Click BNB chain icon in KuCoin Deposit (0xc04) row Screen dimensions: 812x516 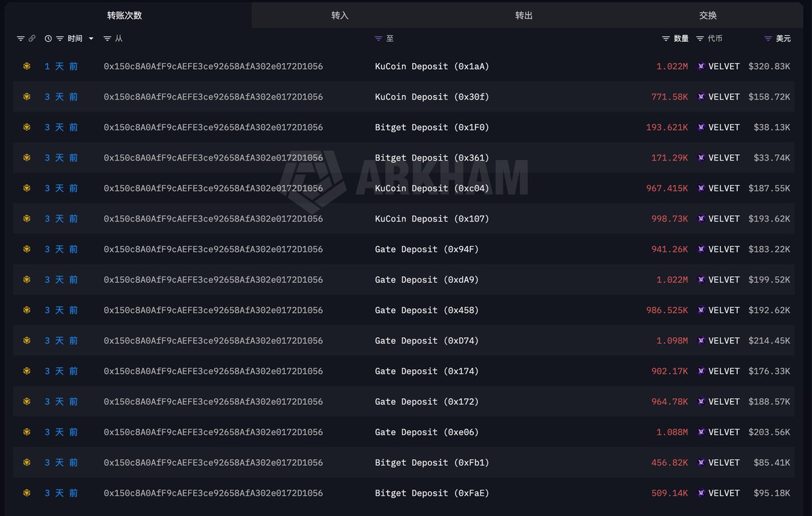pyautogui.click(x=27, y=188)
